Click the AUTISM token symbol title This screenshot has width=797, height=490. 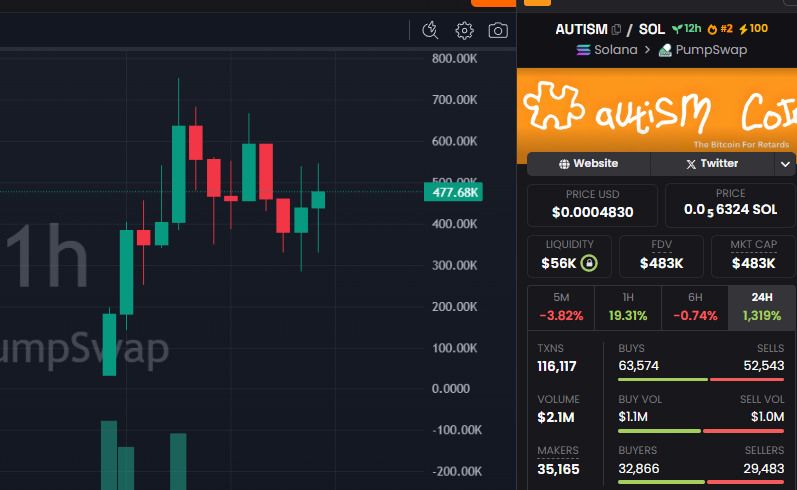(581, 29)
